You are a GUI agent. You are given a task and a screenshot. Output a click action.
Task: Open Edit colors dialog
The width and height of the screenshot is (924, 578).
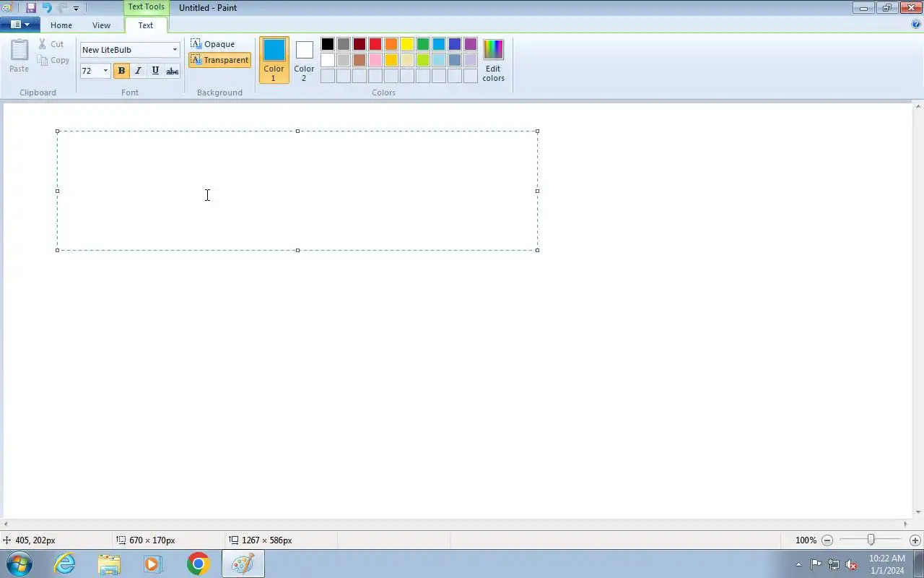tap(493, 60)
